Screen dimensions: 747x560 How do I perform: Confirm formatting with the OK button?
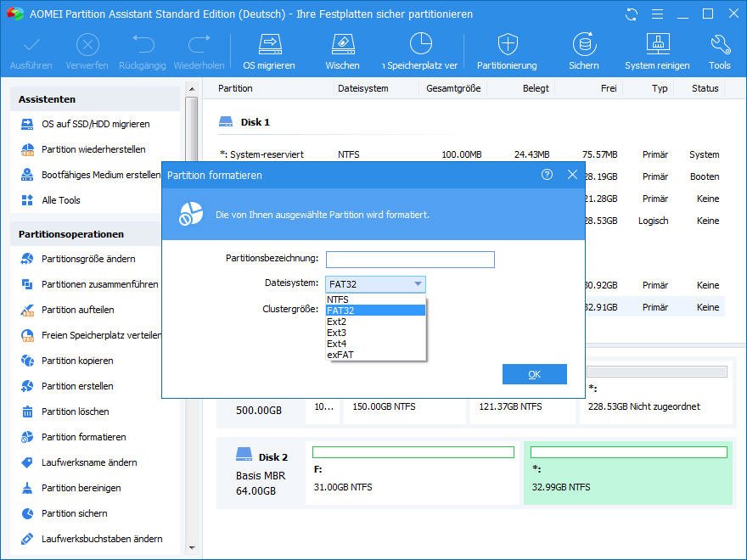point(535,374)
